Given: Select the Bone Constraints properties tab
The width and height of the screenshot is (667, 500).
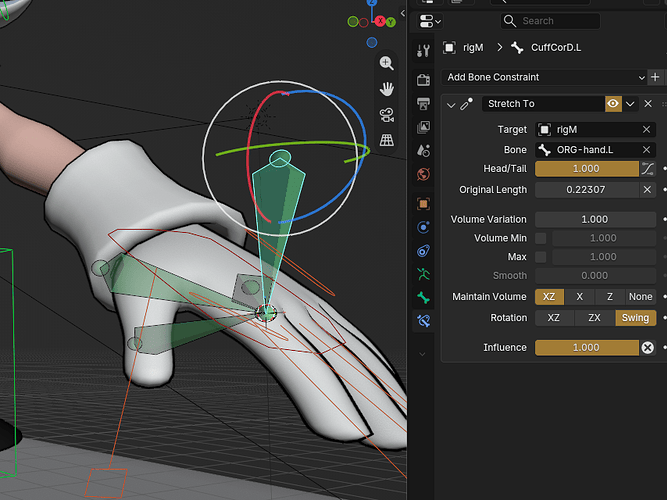Looking at the screenshot, I should coord(423,321).
